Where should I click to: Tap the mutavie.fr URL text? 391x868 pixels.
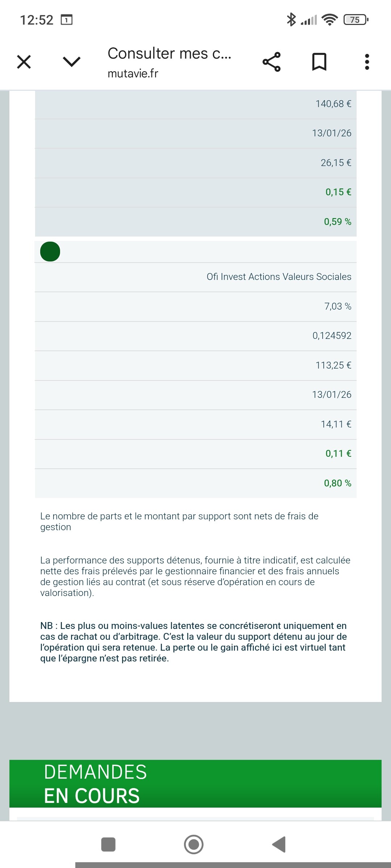133,74
